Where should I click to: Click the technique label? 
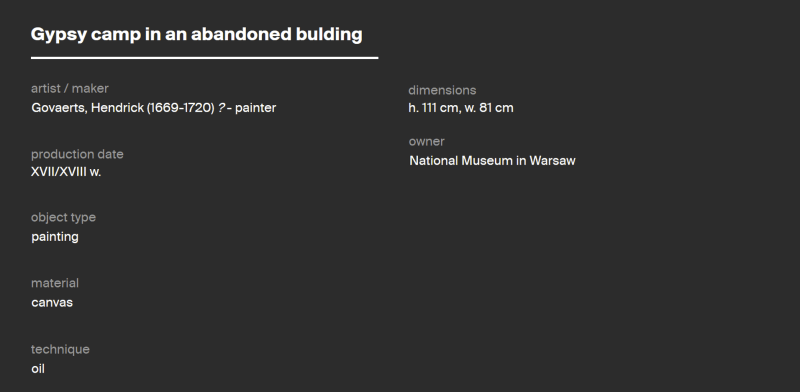pyautogui.click(x=60, y=349)
